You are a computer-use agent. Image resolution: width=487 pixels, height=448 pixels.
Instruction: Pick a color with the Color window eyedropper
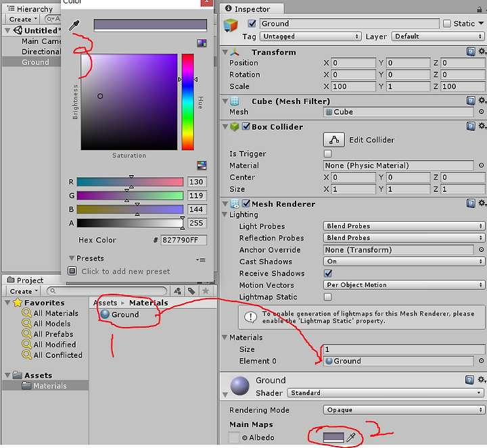(74, 26)
